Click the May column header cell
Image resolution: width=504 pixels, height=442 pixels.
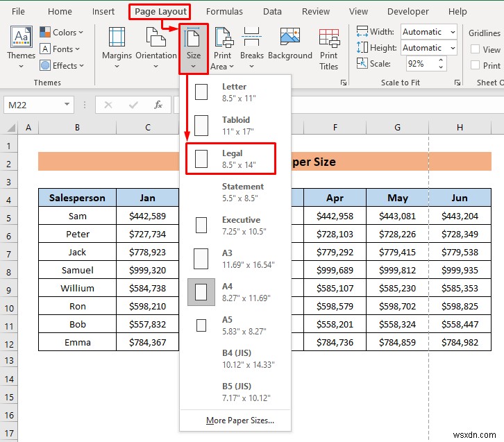click(397, 198)
